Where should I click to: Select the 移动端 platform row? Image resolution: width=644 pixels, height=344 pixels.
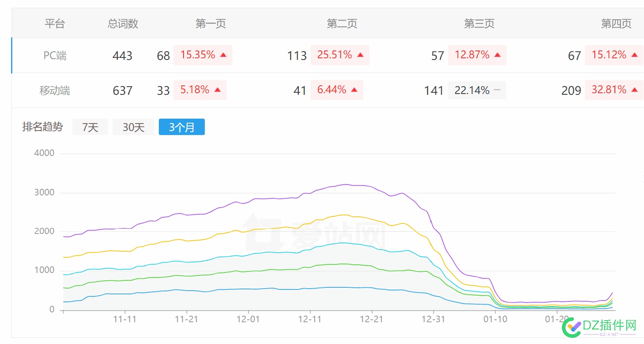[328, 90]
